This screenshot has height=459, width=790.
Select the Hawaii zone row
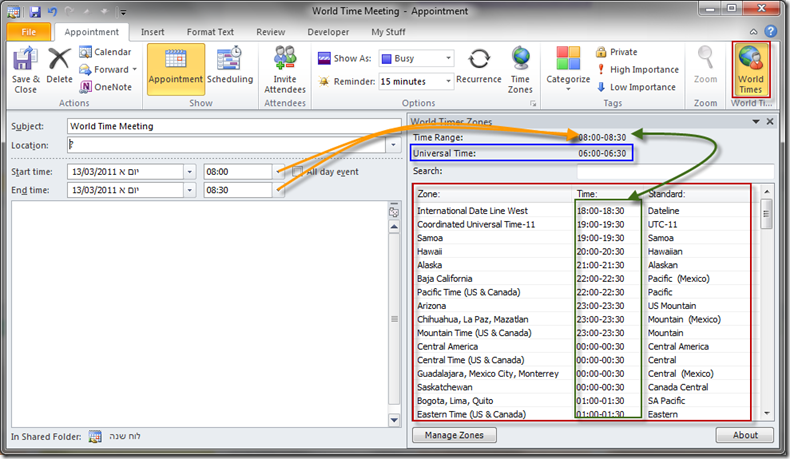click(582, 251)
